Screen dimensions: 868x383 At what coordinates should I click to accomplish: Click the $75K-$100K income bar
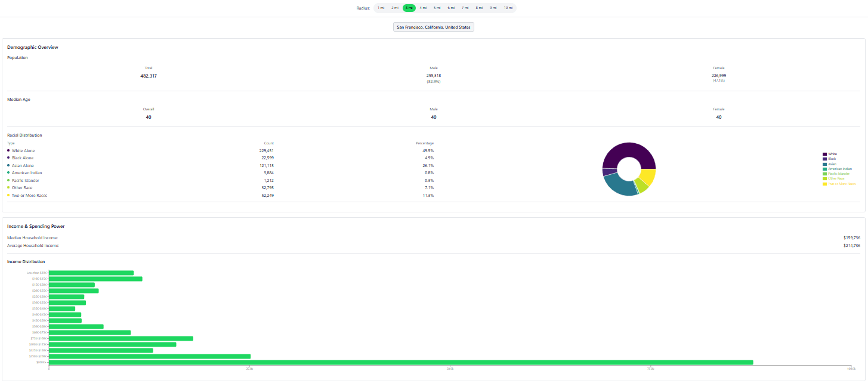(x=121, y=338)
